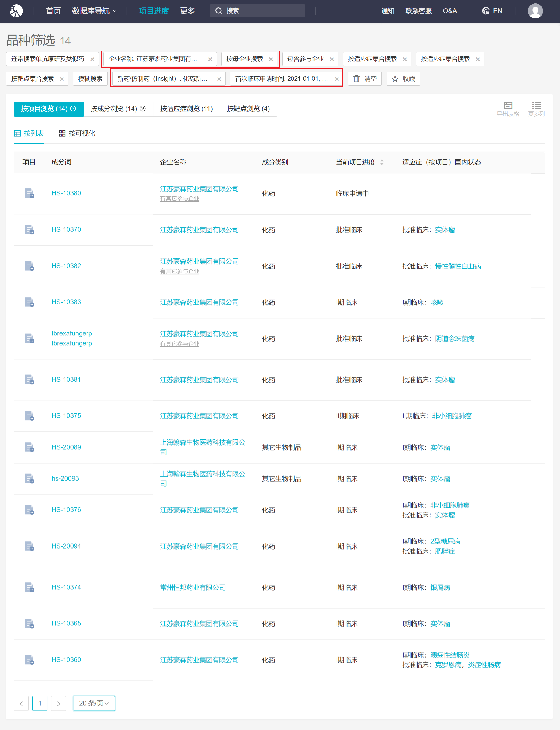This screenshot has height=730, width=560.
Task: Open 通知 notifications link
Action: tap(388, 11)
